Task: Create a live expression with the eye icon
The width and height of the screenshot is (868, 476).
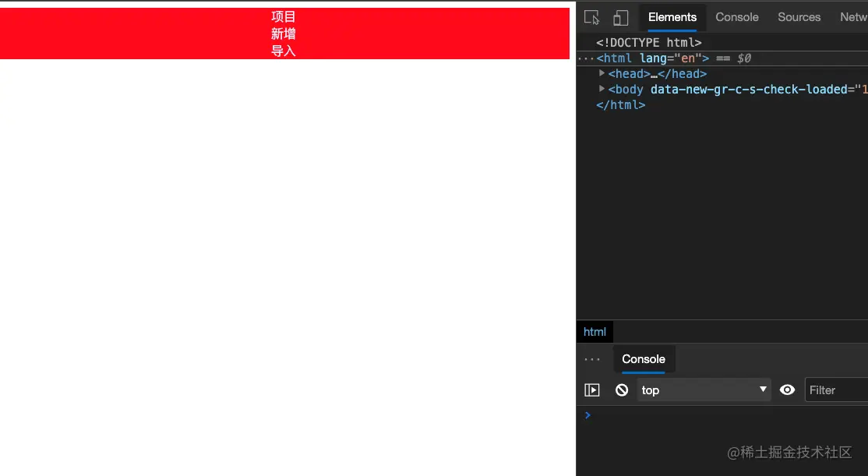Action: (x=787, y=390)
